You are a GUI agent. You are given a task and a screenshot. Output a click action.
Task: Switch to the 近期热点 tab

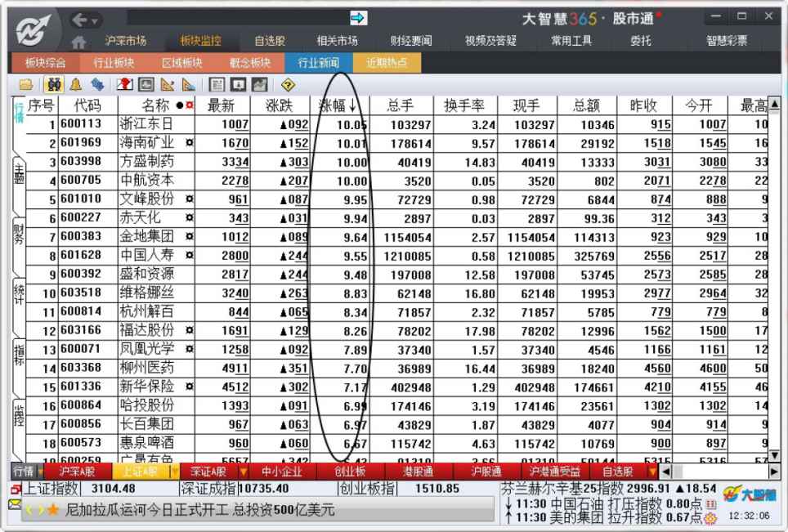click(387, 63)
